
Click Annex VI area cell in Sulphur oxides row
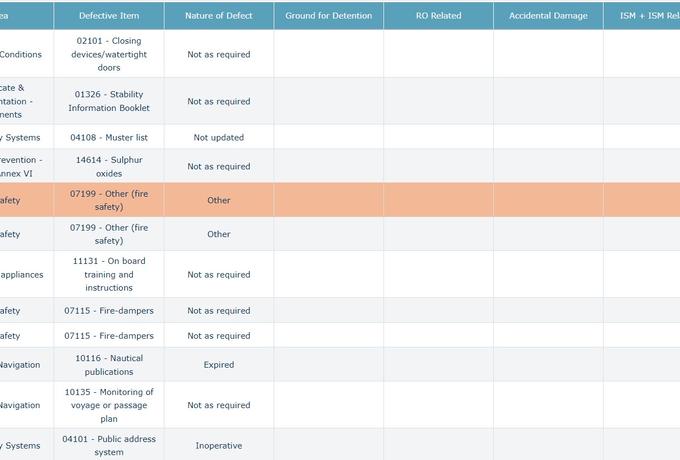[x=26, y=166]
